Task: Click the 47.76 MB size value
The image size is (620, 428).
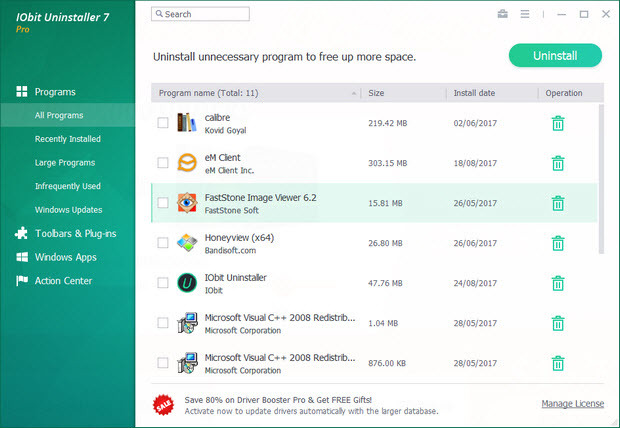Action: [385, 283]
